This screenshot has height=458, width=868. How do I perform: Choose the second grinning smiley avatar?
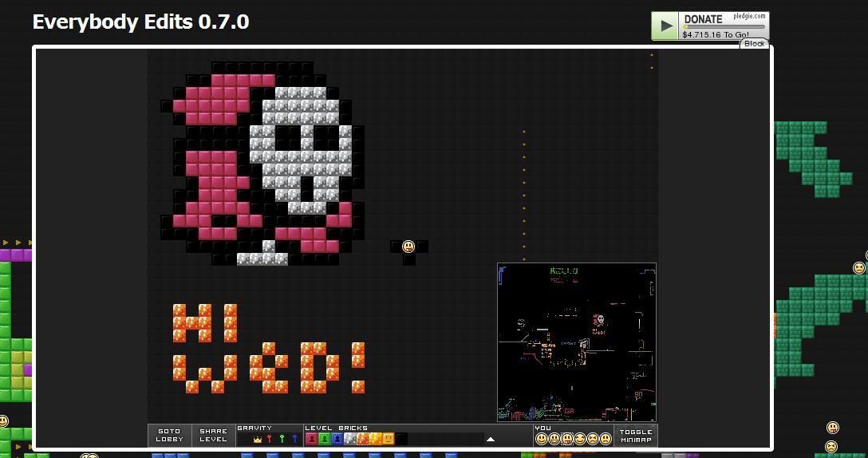pos(554,439)
